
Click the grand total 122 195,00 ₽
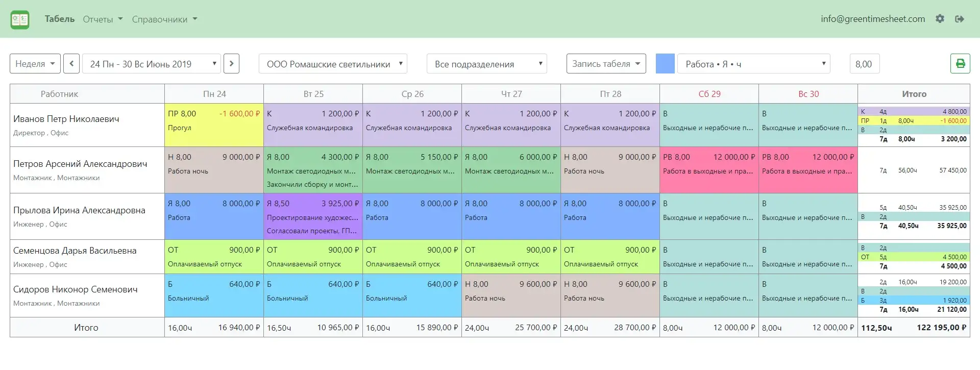click(x=941, y=328)
